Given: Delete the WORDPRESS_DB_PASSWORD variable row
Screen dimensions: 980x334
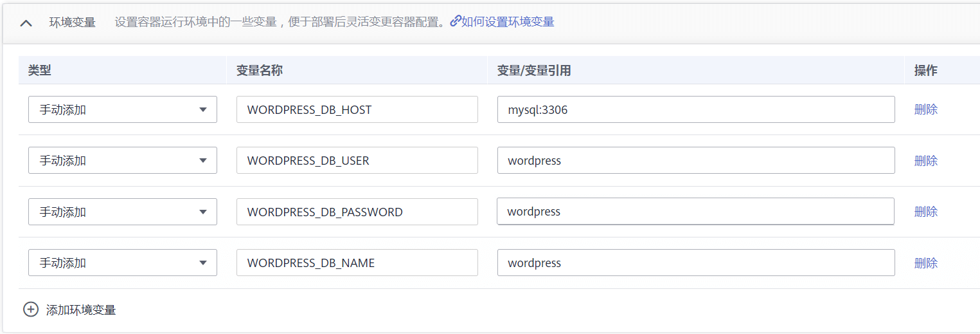Looking at the screenshot, I should coord(926,212).
